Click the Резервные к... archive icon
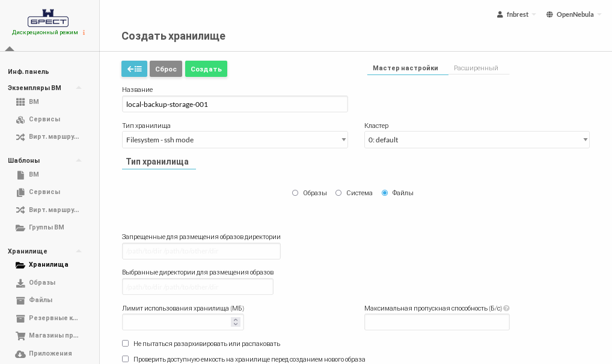Viewport: 612px width, 364px height. click(x=20, y=318)
